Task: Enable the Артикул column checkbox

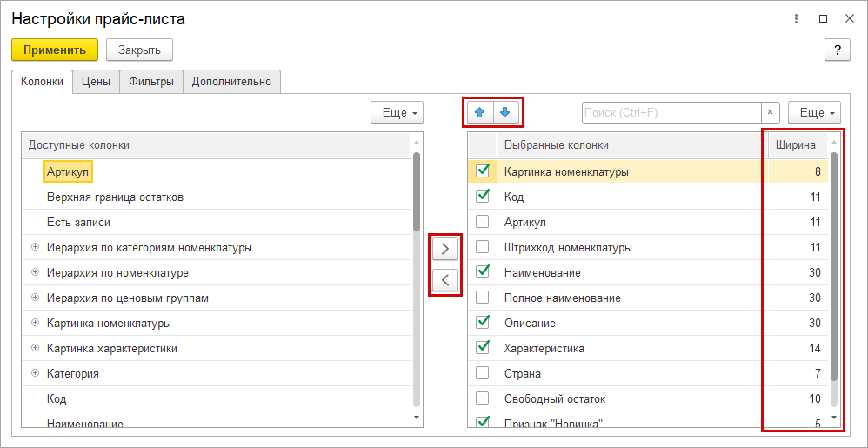Action: pos(483,222)
